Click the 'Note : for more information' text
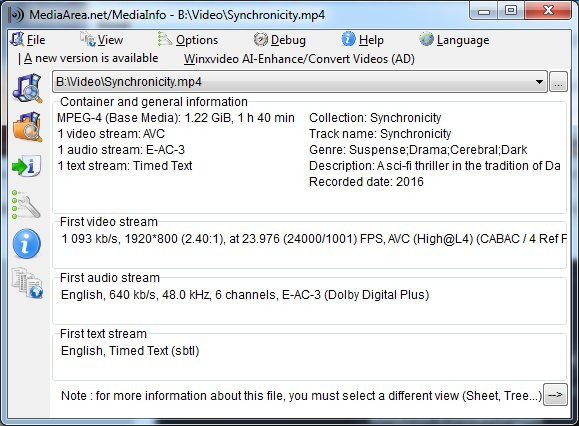 [301, 396]
